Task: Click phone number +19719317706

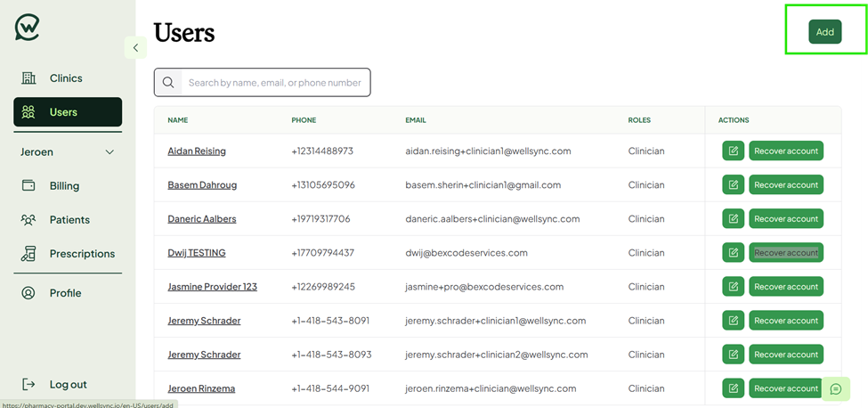Action: point(321,218)
